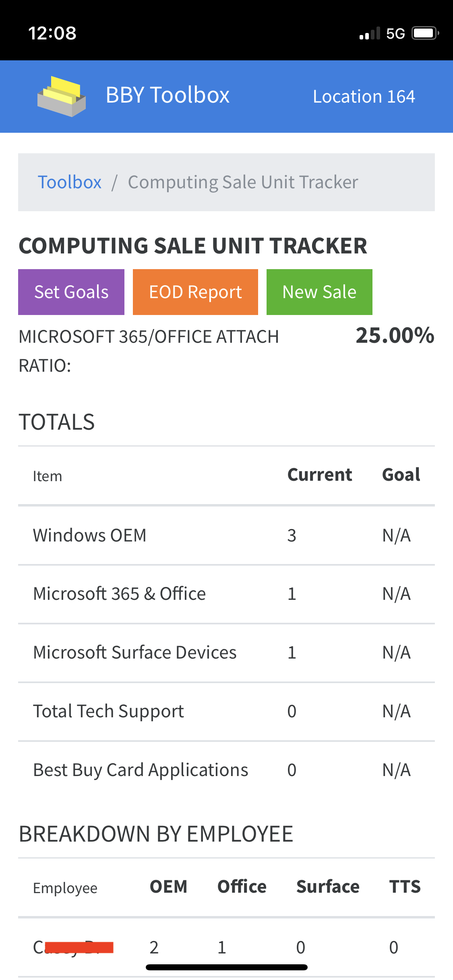
Task: Click Set Goals
Action: pos(71,292)
